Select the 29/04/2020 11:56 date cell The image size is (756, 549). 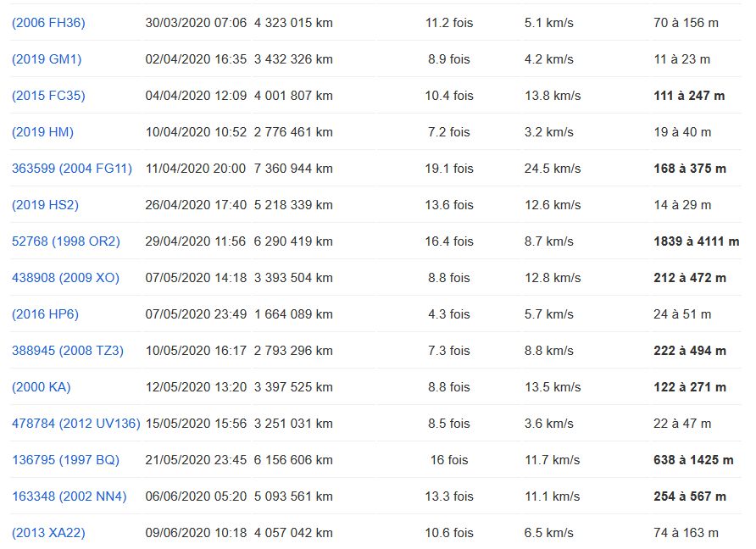[x=196, y=241]
